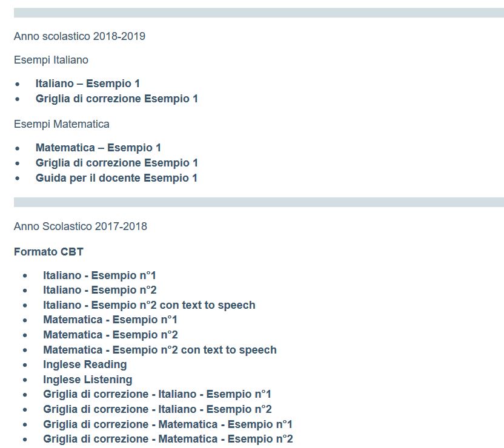Click the Anno scolastico 2018-2019 heading
The width and height of the screenshot is (504, 448).
pyautogui.click(x=79, y=36)
